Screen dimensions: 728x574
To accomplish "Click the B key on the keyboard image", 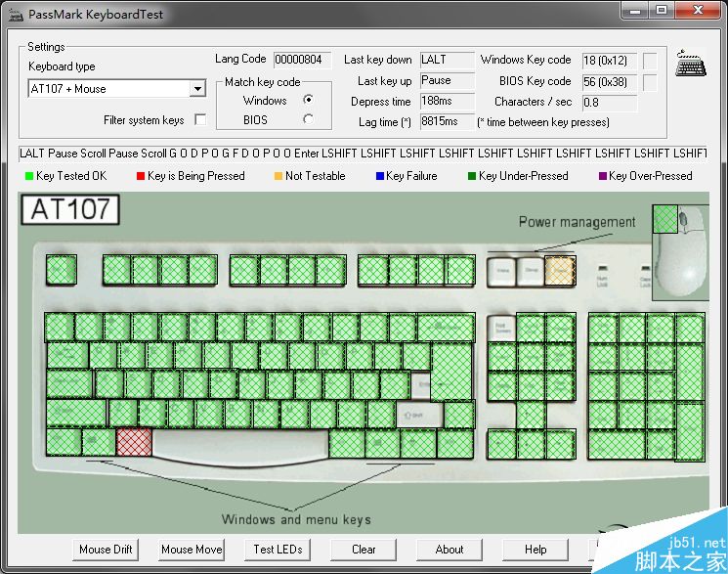I will [x=237, y=413].
